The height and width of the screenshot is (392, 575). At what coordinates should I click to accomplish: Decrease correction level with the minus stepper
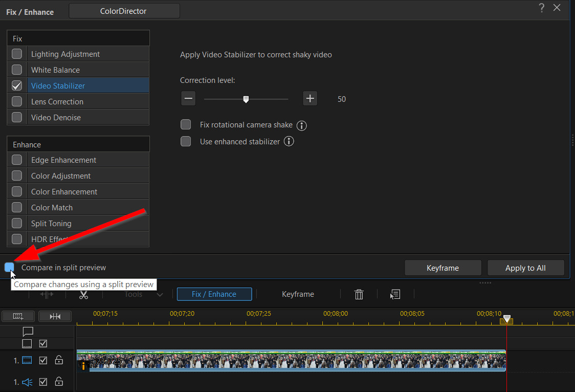click(x=188, y=98)
